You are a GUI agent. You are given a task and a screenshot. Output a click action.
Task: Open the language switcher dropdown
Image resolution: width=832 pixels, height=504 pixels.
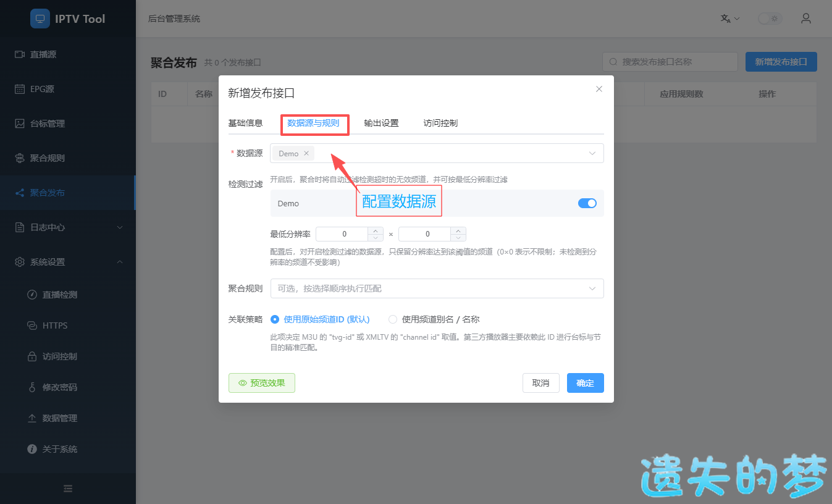point(730,19)
